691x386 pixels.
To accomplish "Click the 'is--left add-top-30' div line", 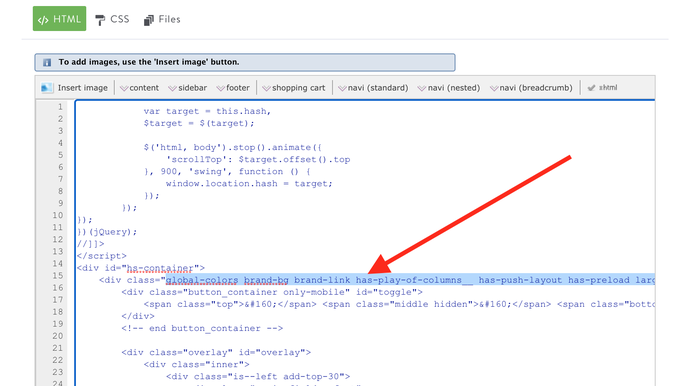I will click(x=258, y=376).
